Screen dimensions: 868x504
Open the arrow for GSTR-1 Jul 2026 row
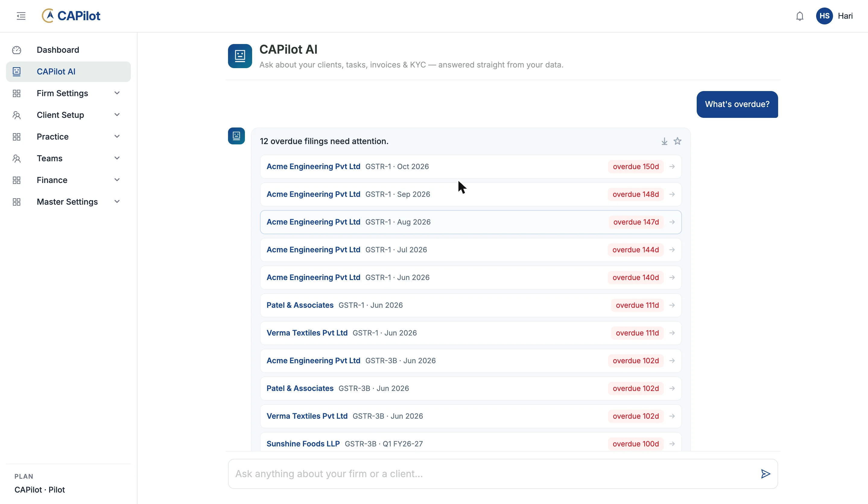[672, 250]
